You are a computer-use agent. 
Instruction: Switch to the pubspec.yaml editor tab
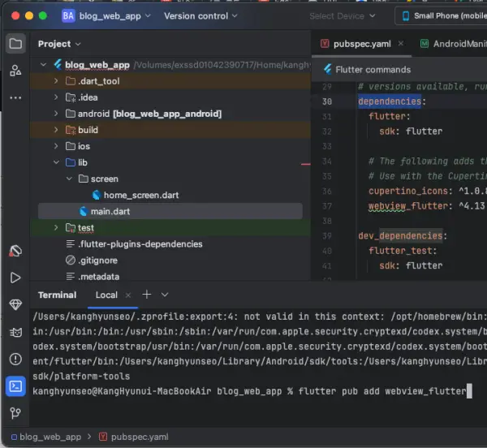[x=362, y=44]
